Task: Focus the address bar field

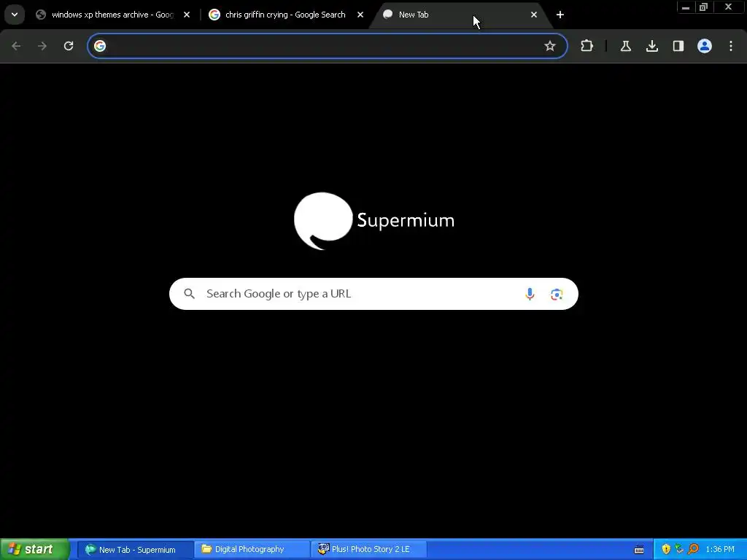Action: 328,46
